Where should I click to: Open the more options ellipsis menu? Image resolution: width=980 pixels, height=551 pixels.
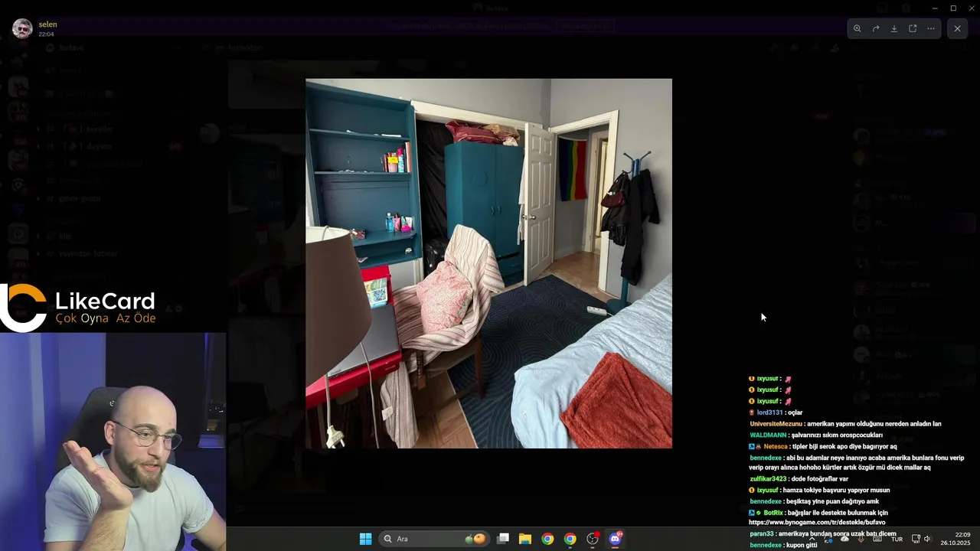click(x=931, y=28)
